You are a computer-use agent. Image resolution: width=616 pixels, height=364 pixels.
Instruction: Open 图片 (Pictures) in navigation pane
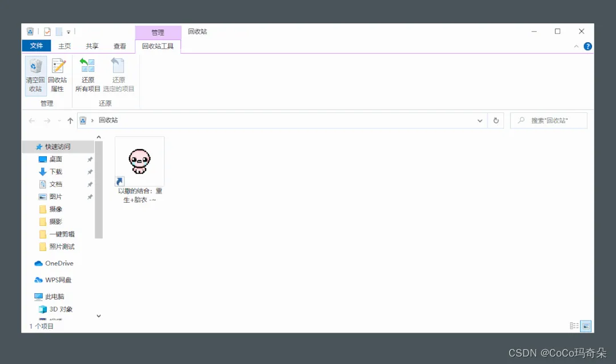click(55, 197)
